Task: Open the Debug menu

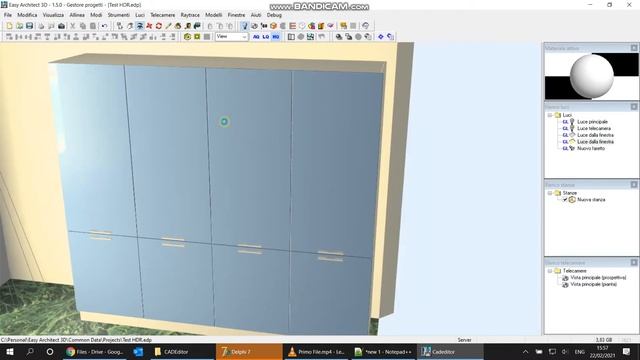Action: pyautogui.click(x=274, y=15)
